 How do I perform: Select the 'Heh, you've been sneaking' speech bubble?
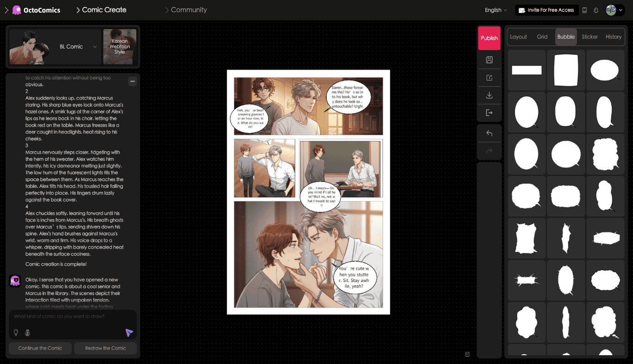point(250,118)
